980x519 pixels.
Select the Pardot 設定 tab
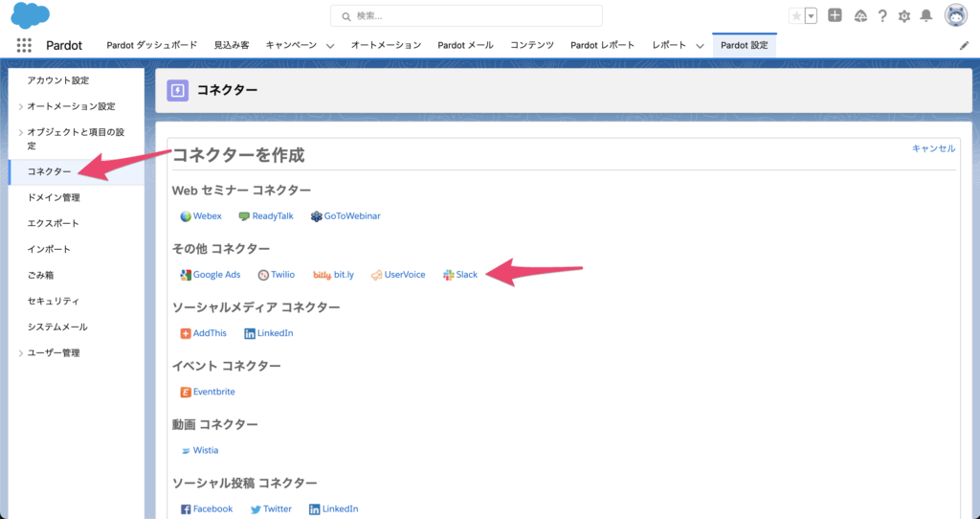[745, 45]
